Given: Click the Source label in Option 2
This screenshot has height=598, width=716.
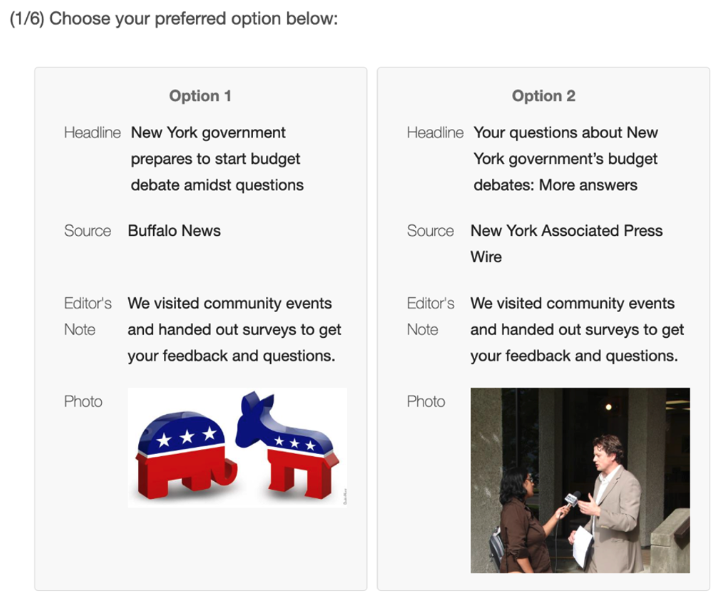Looking at the screenshot, I should click(430, 231).
